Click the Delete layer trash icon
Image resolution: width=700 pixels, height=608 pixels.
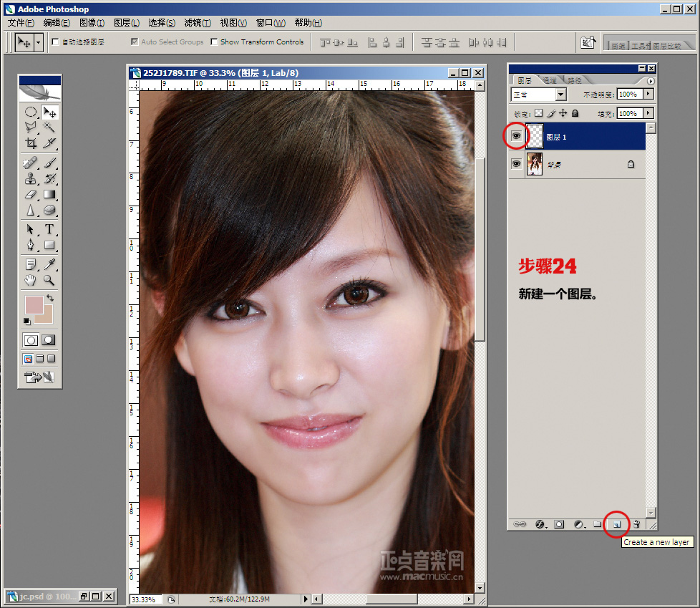pos(636,524)
